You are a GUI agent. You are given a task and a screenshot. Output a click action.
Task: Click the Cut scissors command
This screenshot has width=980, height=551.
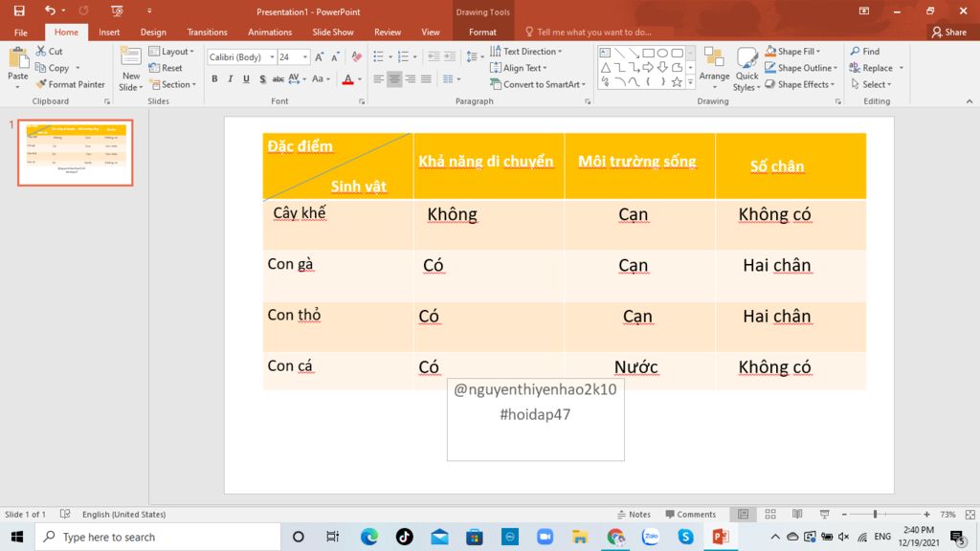(x=50, y=52)
